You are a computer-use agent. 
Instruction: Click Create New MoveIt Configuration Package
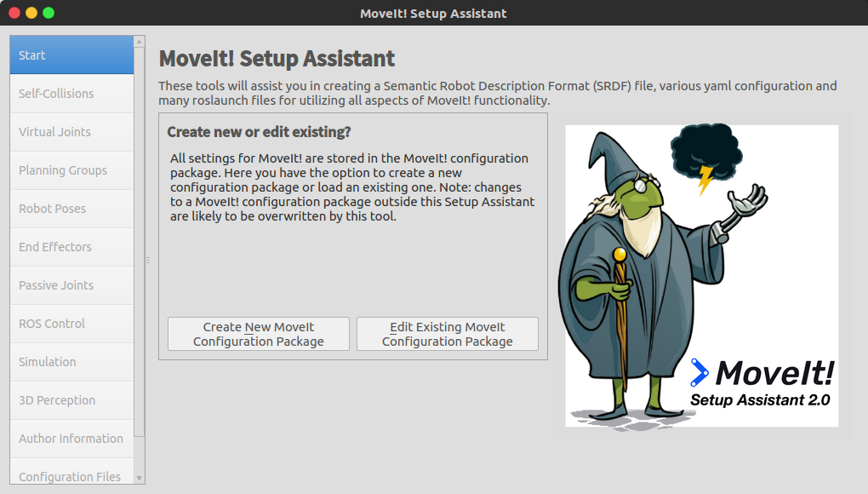click(x=259, y=334)
